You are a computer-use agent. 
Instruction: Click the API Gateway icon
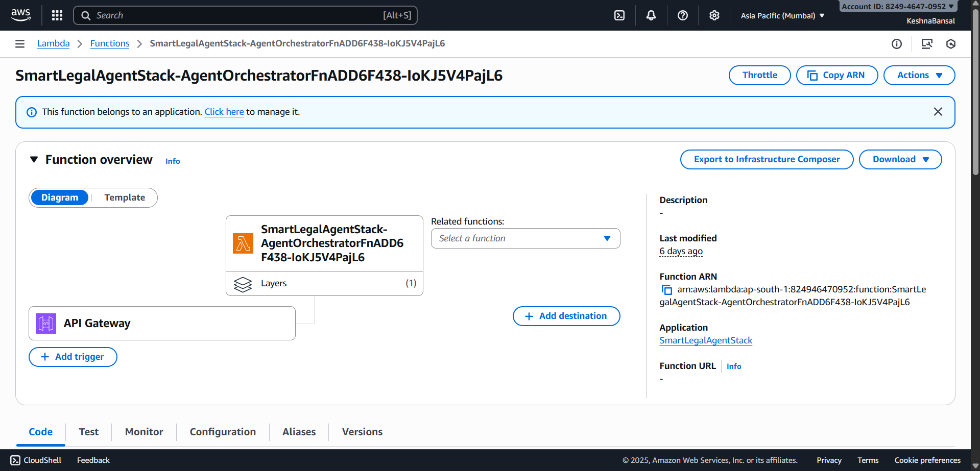pos(46,324)
